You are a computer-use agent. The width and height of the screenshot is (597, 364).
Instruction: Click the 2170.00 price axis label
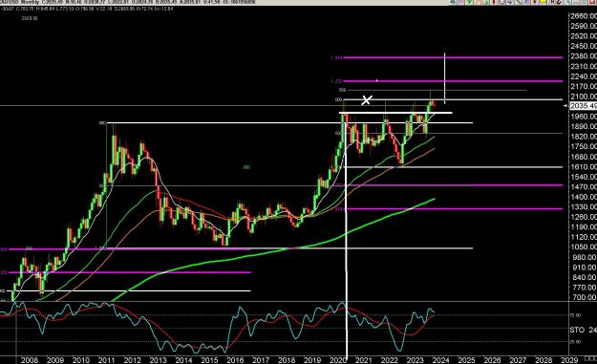click(584, 86)
